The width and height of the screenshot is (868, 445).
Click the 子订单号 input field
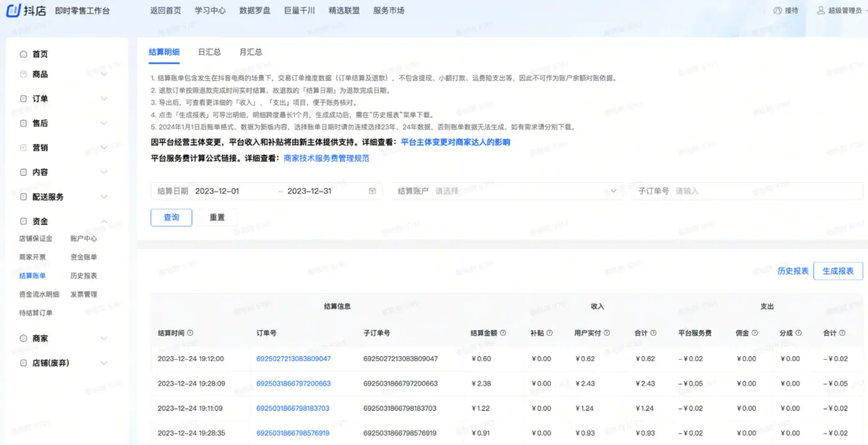[x=746, y=191]
